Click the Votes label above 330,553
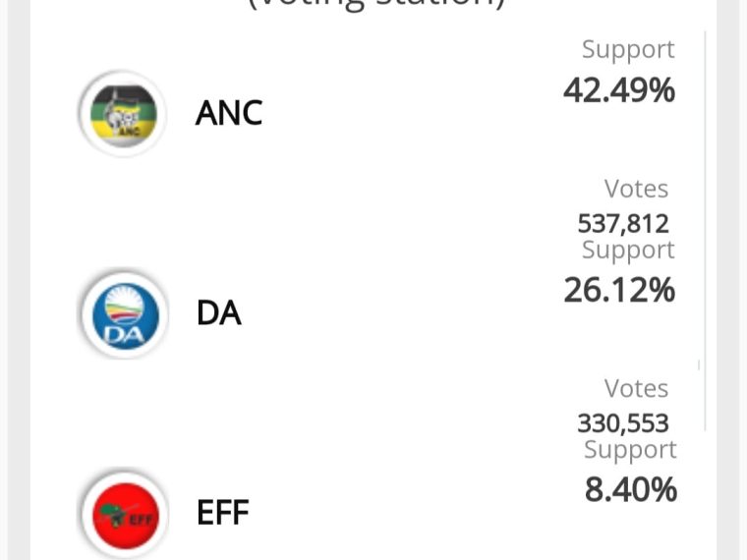This screenshot has width=747, height=560. 636,388
